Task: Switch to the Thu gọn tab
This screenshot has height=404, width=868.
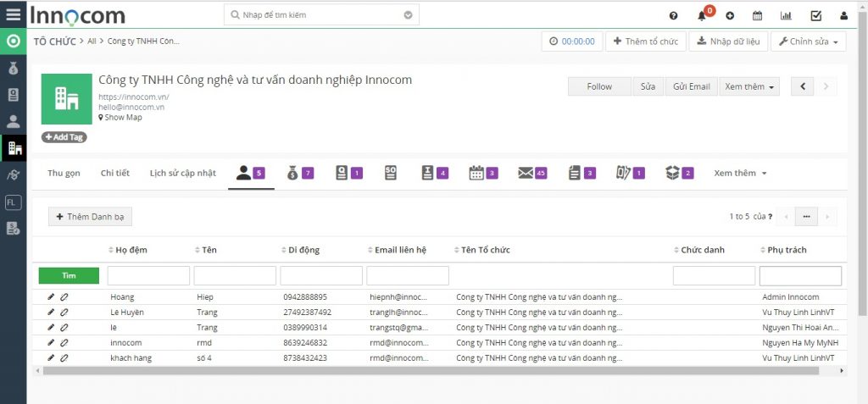Action: coord(64,174)
